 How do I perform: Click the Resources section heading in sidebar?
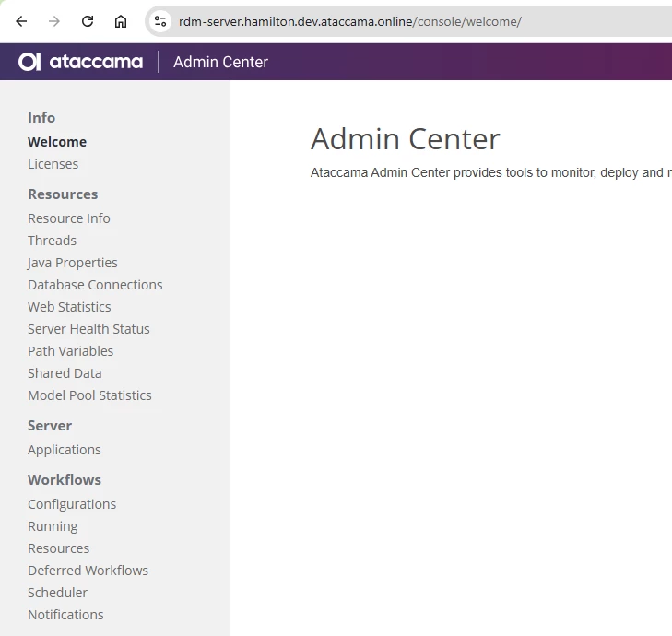(x=63, y=194)
